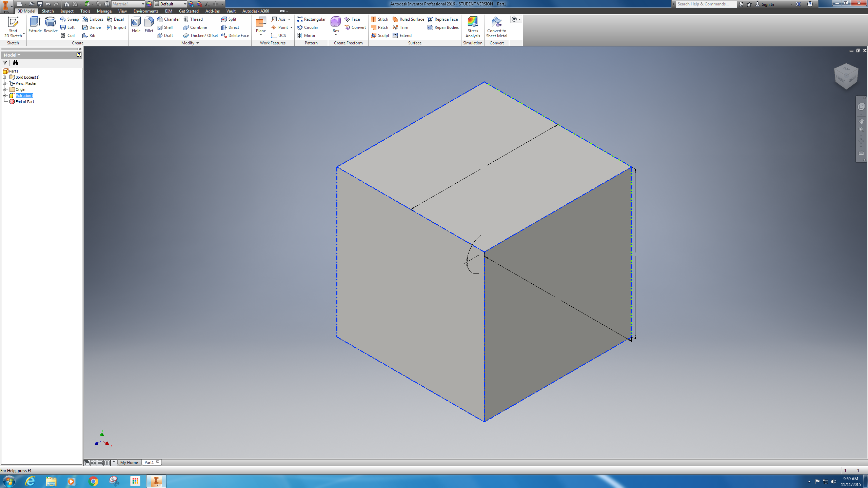
Task: Open the Windows Start menu
Action: 8,481
